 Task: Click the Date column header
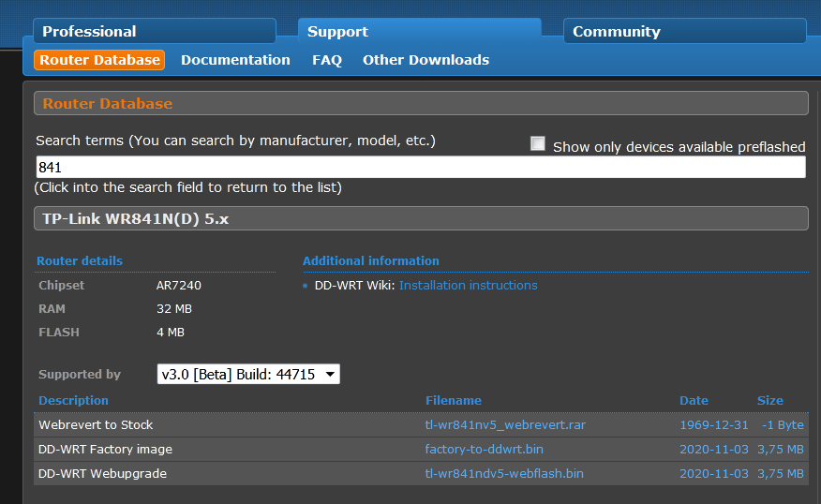[694, 400]
